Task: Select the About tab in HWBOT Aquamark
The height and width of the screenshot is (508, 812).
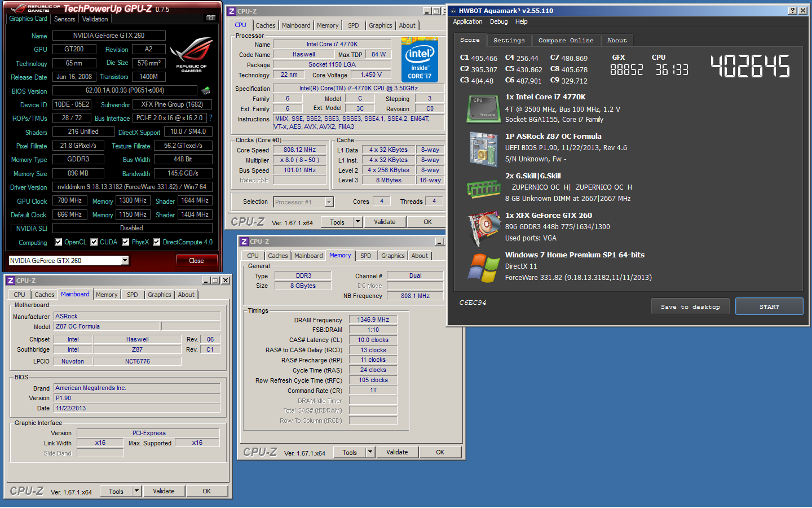Action: (x=617, y=41)
